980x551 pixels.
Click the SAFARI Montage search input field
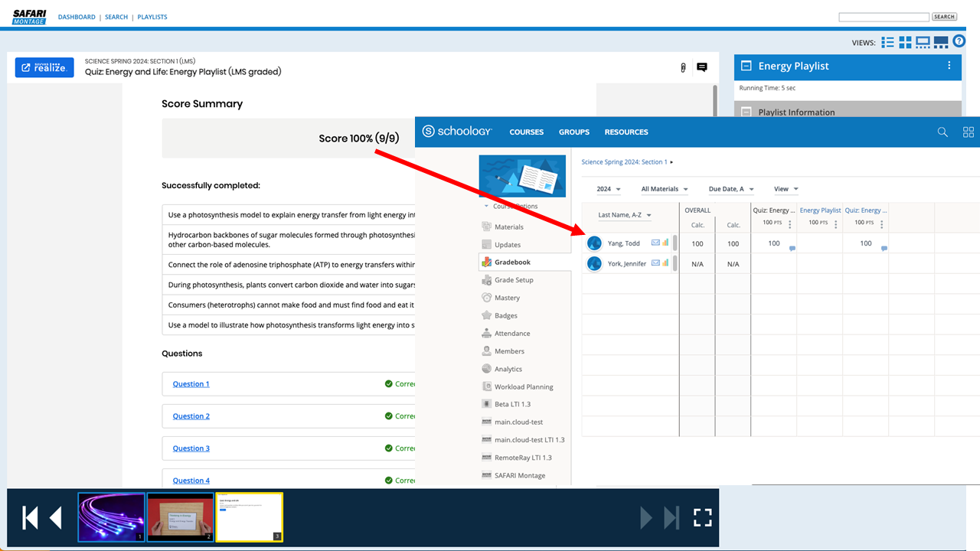(x=884, y=17)
